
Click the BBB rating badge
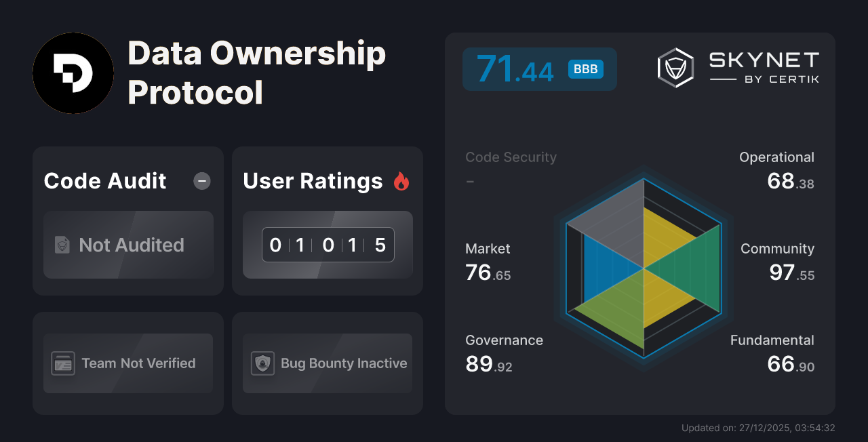(585, 68)
